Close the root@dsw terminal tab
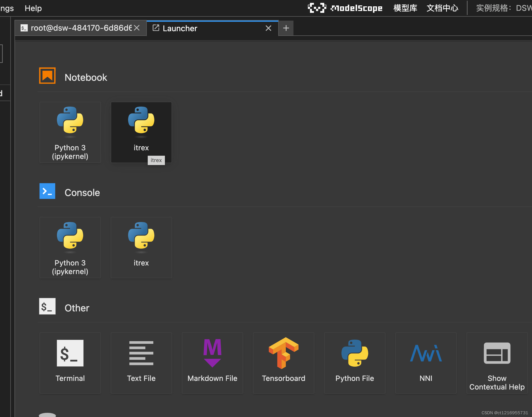The width and height of the screenshot is (532, 417). point(137,28)
